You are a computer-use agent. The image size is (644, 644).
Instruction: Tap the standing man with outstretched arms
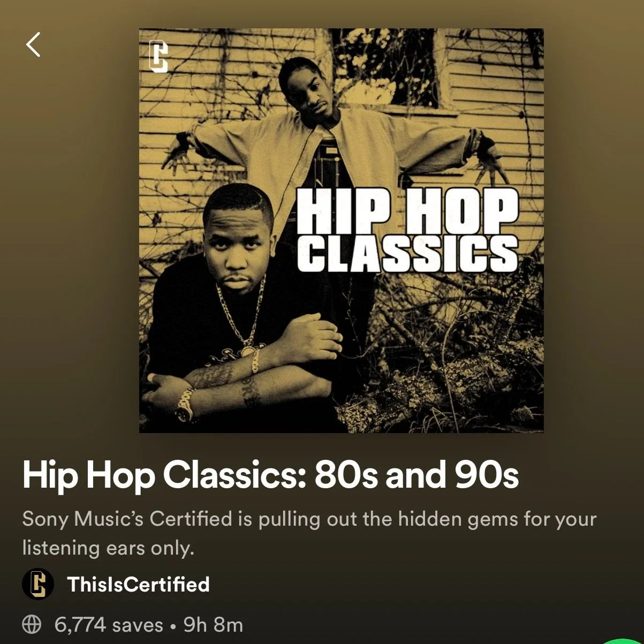pos(336,161)
